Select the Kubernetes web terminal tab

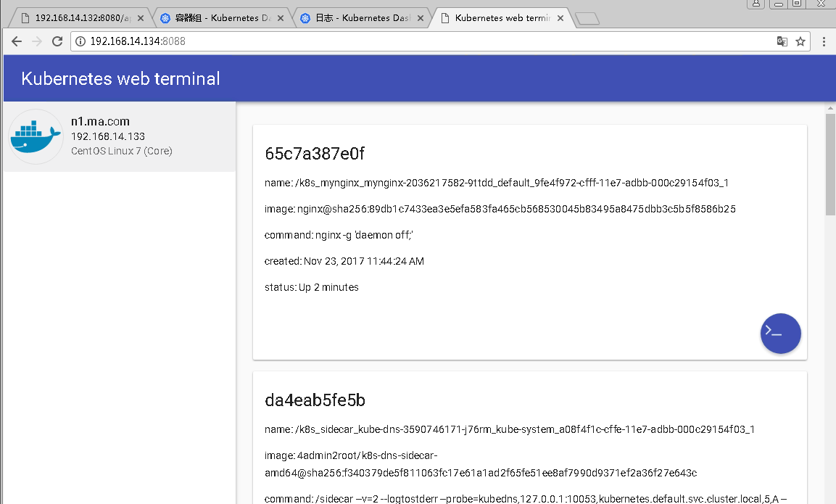(502, 17)
